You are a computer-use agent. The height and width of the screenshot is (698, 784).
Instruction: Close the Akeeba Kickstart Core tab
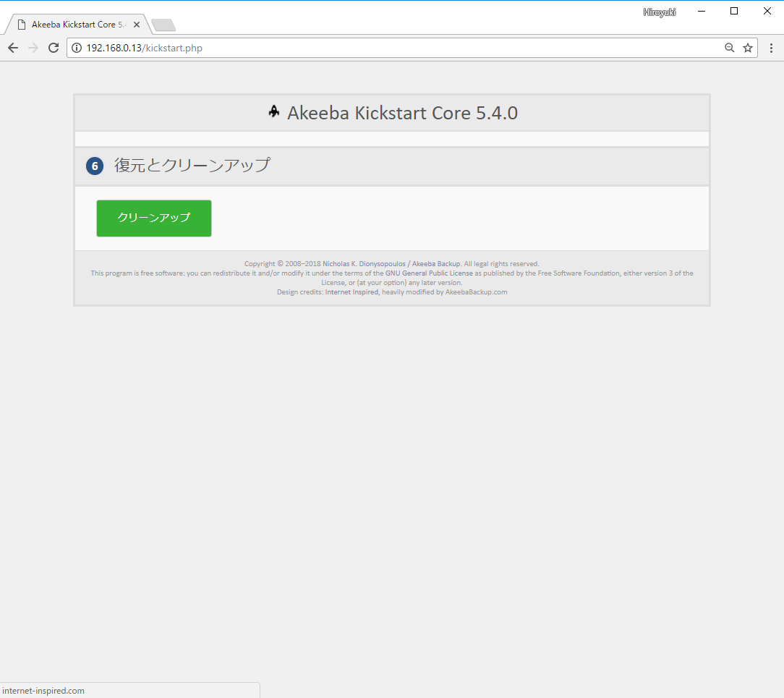pos(137,25)
